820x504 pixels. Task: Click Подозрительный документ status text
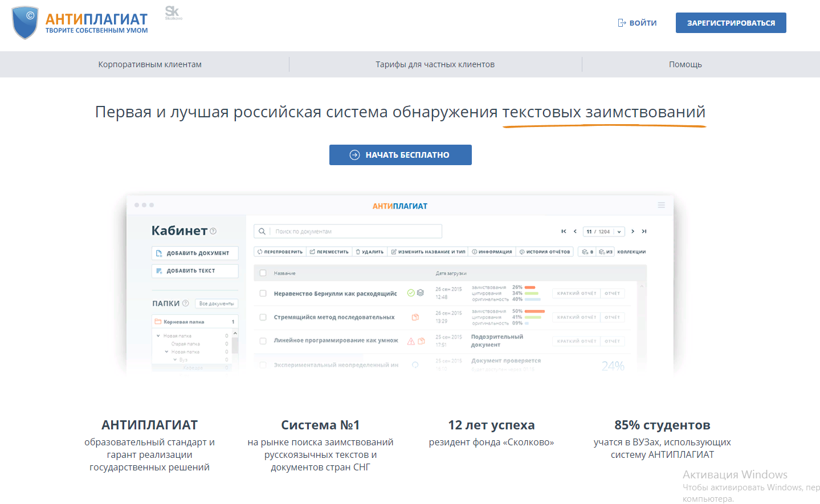[497, 341]
